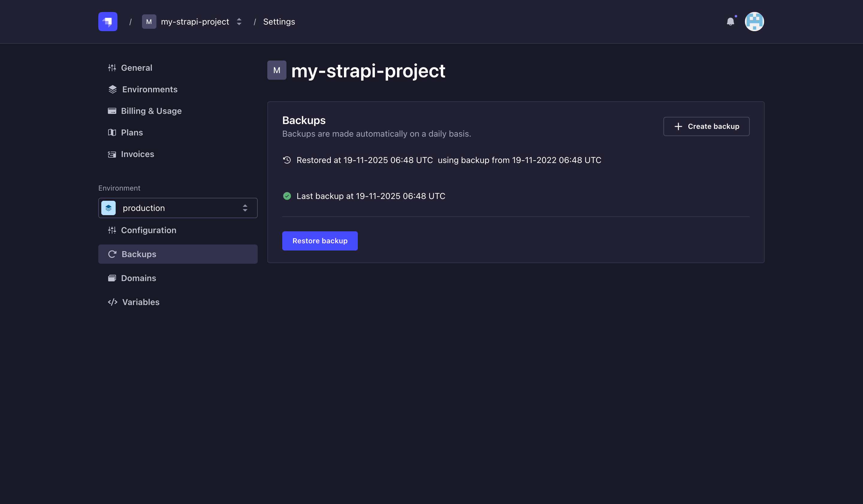Open the user avatar menu
This screenshot has height=504, width=863.
pyautogui.click(x=754, y=22)
